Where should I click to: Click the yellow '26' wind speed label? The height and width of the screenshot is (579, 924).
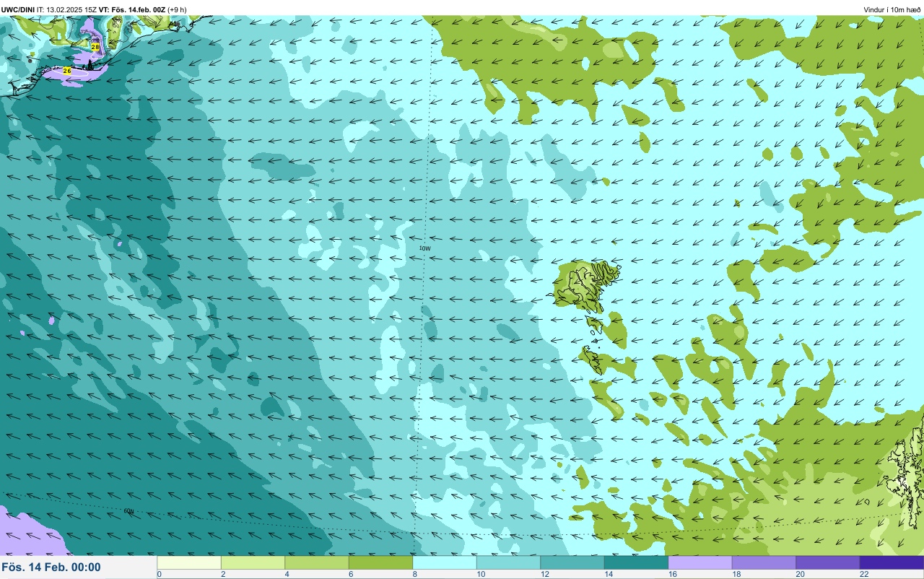tap(67, 71)
